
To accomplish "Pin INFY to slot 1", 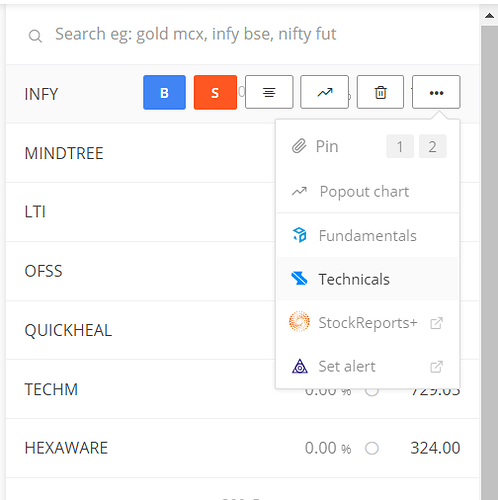I will pos(400,146).
